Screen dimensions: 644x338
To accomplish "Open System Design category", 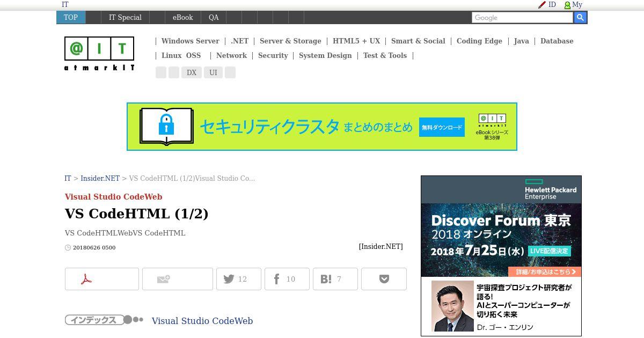I will coord(325,55).
